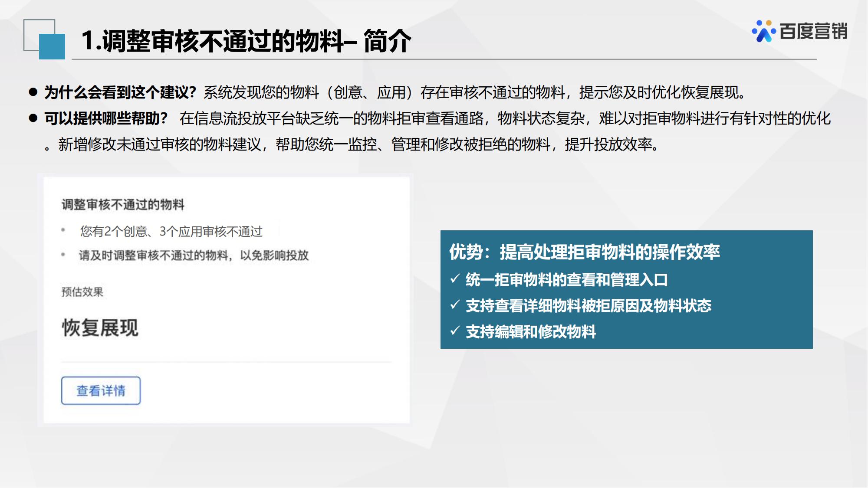Click the 预估效果 label
The height and width of the screenshot is (488, 868).
pyautogui.click(x=82, y=292)
